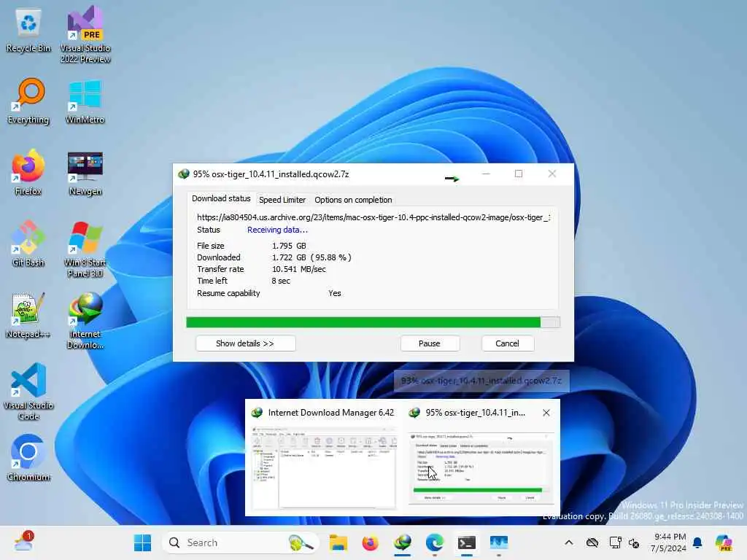Switch to the Download status tab
747x560 pixels.
point(221,198)
